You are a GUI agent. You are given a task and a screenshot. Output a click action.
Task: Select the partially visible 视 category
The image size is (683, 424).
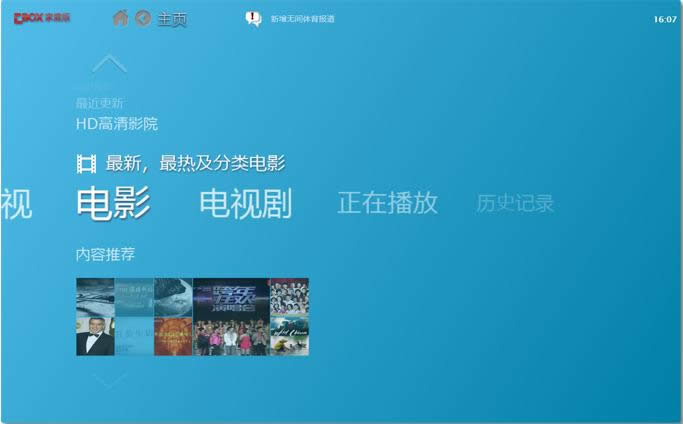point(16,204)
